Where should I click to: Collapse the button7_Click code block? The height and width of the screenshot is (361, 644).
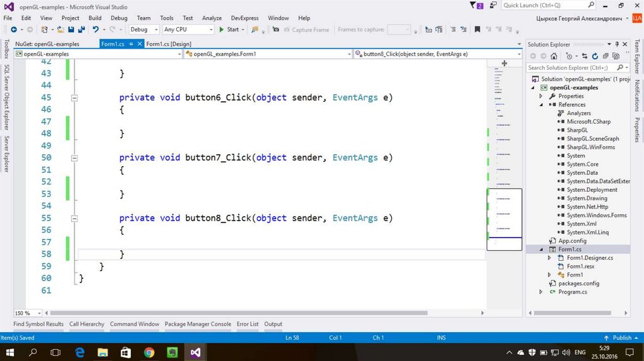coord(74,158)
